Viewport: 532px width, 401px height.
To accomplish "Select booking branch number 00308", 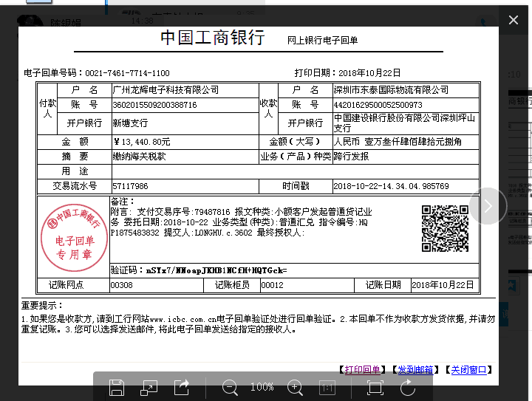I will point(121,285).
